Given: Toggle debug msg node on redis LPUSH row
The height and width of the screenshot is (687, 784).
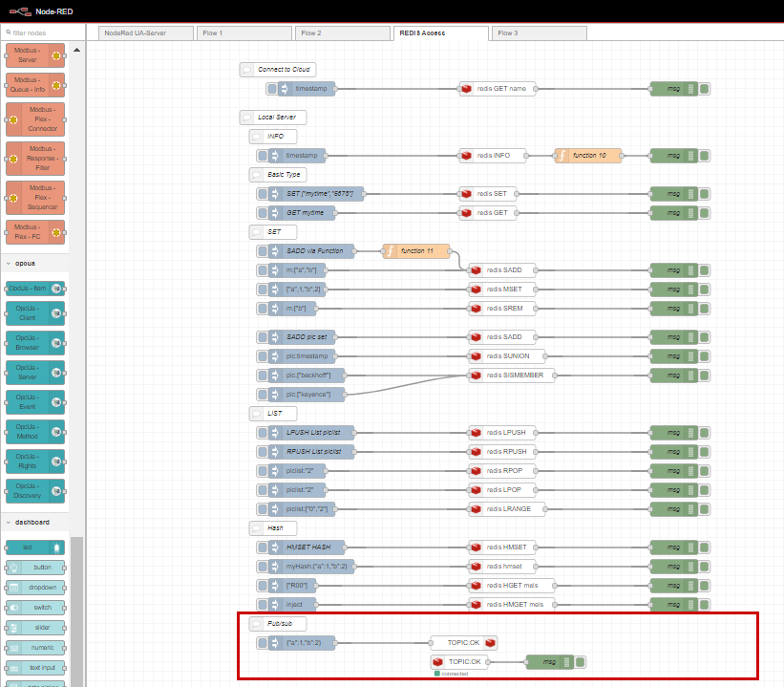Looking at the screenshot, I should point(705,432).
